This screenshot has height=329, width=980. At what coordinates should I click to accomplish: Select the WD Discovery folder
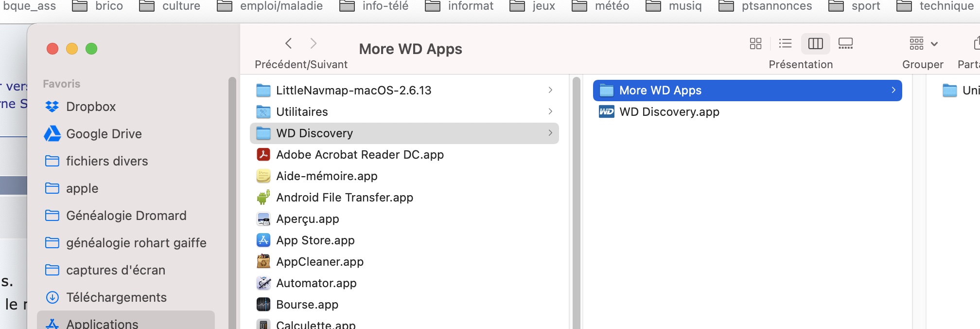pyautogui.click(x=404, y=133)
